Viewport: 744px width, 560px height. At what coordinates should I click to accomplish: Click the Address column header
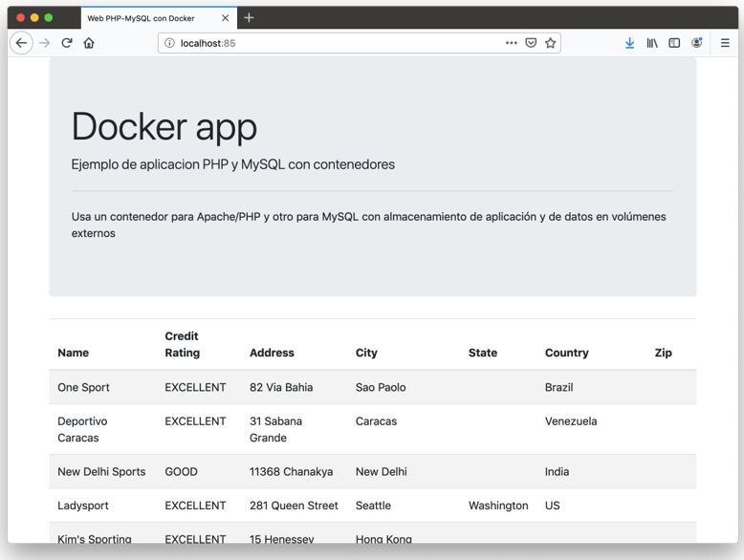coord(272,353)
